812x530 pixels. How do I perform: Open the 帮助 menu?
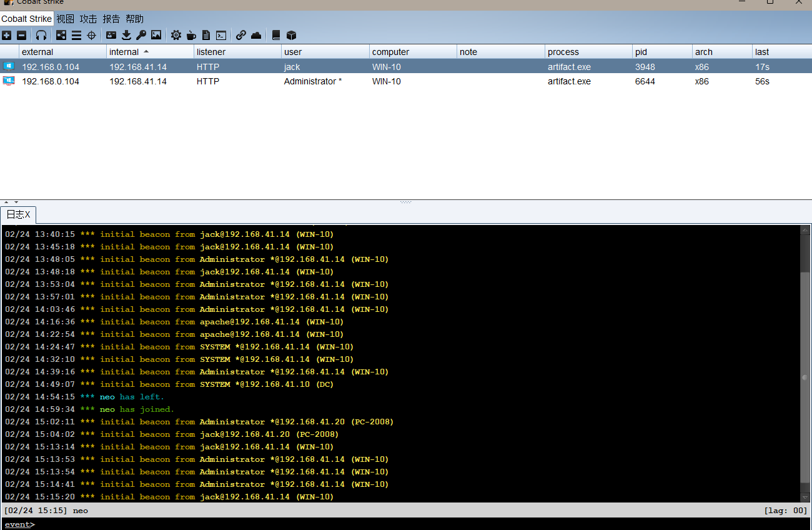(x=134, y=19)
